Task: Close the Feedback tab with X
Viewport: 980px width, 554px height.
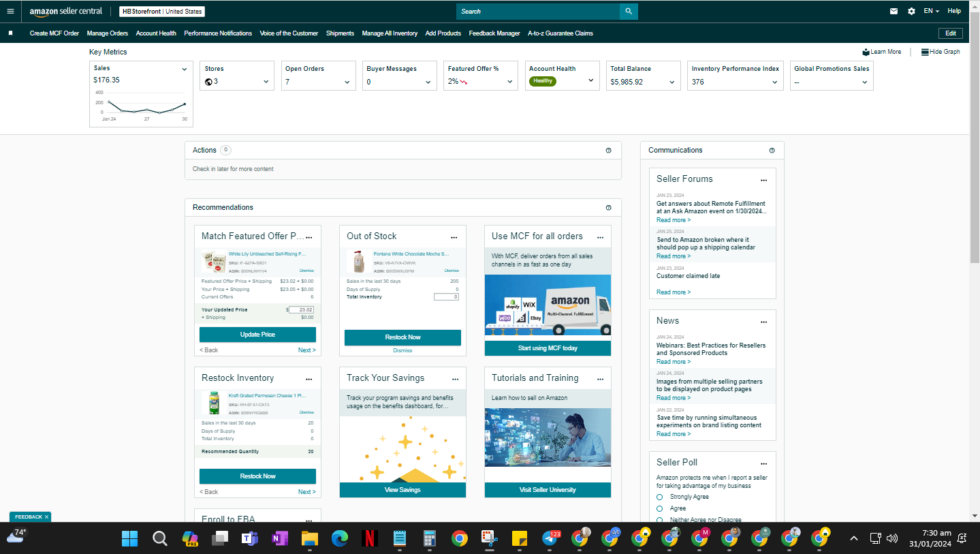Action: point(46,517)
